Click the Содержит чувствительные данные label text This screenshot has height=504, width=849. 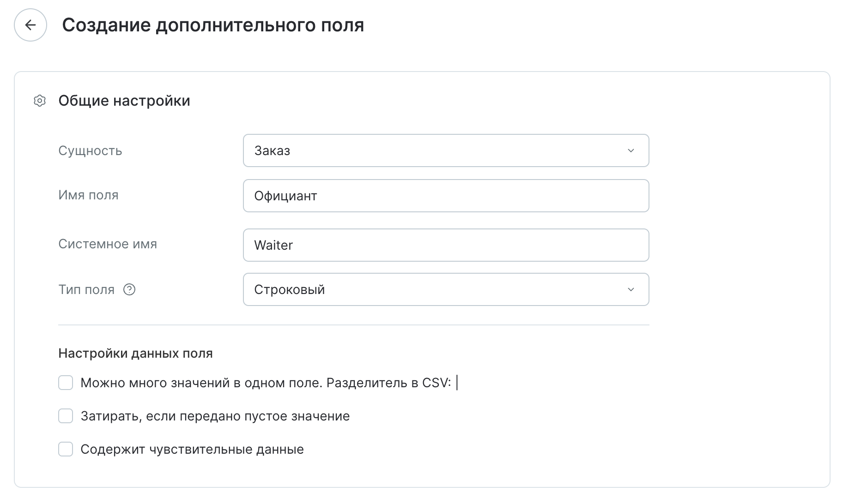pyautogui.click(x=192, y=449)
